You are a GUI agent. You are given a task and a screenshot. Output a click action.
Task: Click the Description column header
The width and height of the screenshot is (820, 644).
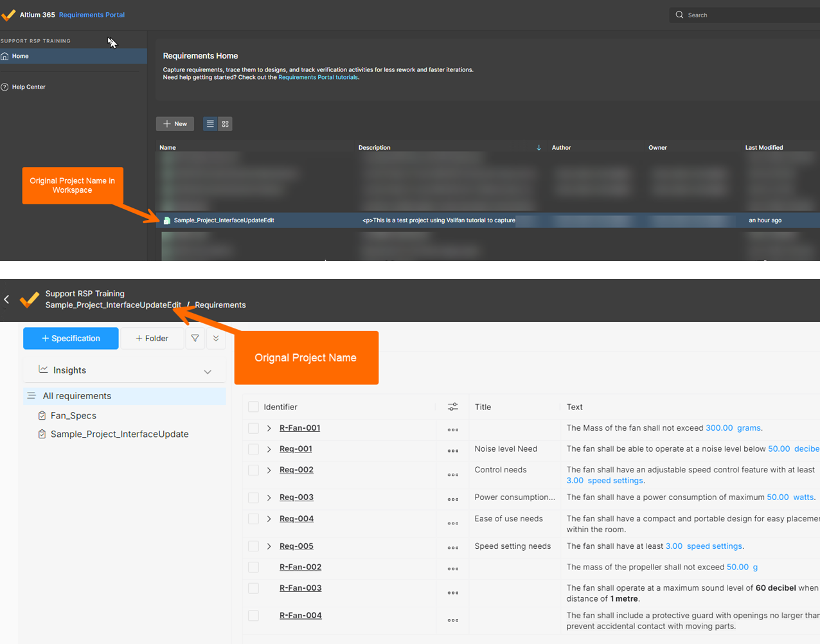(375, 147)
